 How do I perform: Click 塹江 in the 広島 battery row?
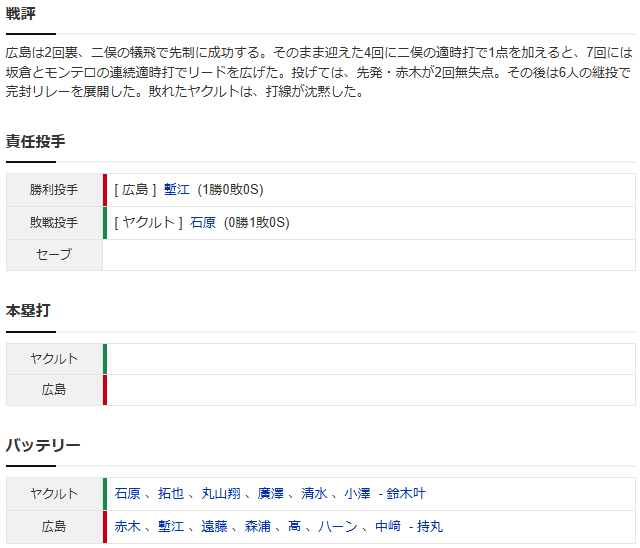coord(171,526)
